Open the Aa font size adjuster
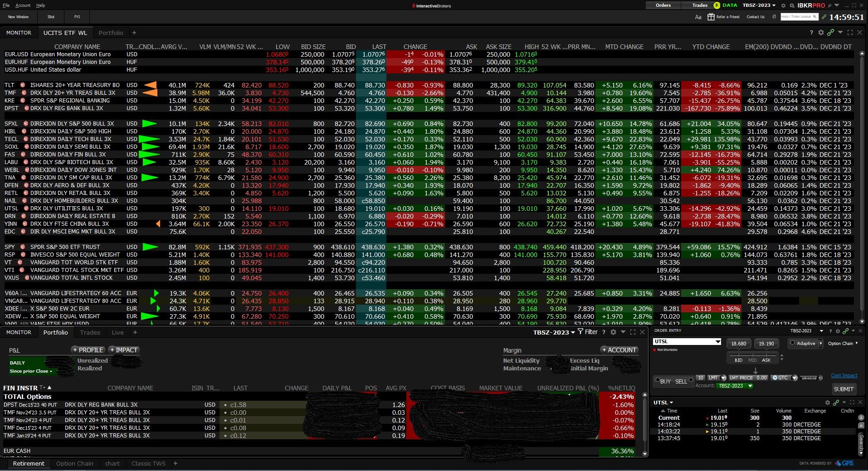 (698, 17)
